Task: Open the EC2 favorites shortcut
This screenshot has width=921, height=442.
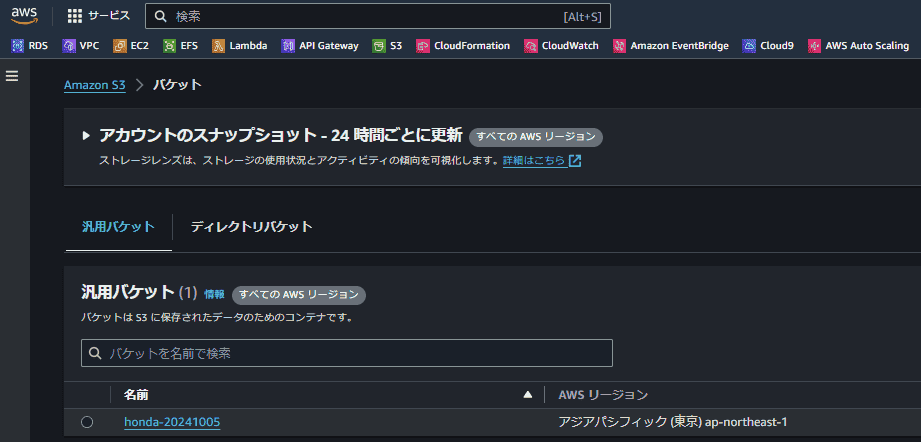Action: (132, 45)
